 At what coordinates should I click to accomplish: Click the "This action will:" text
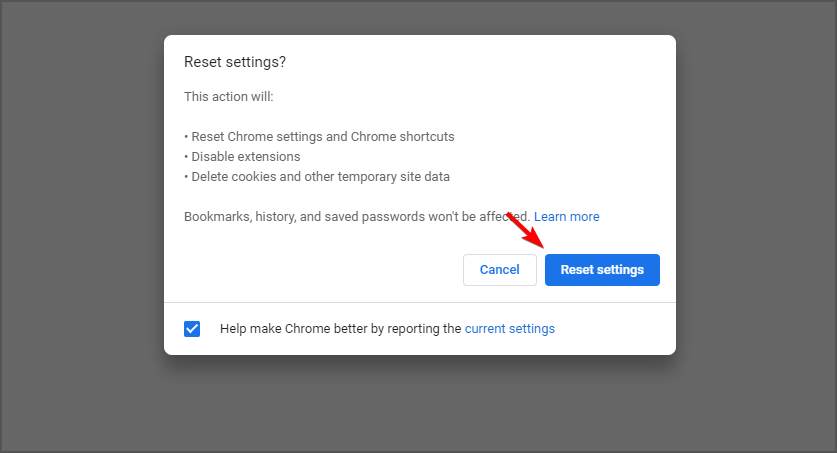point(229,97)
